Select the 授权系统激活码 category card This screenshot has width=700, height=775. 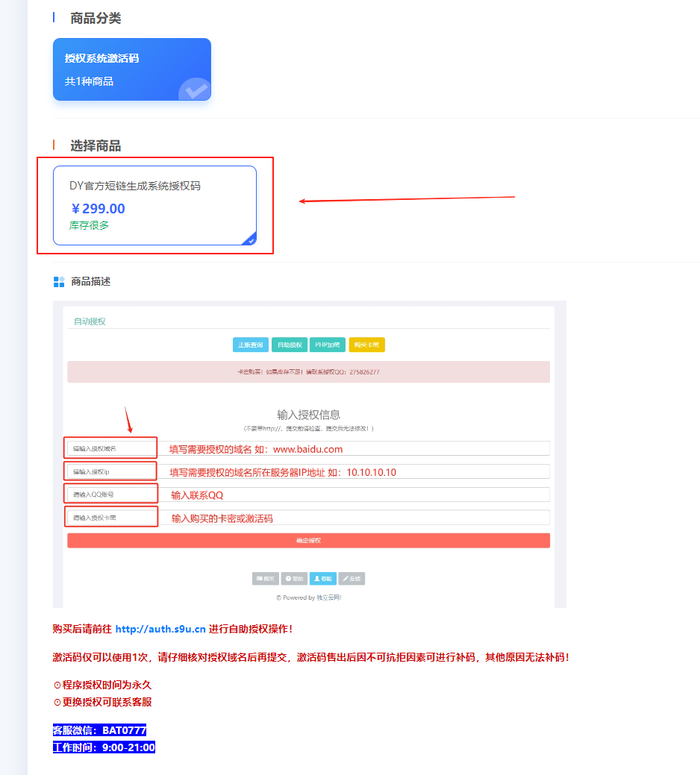[131, 69]
